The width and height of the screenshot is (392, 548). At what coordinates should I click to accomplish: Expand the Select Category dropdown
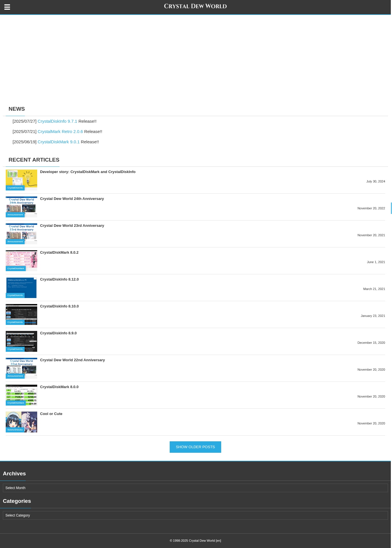click(x=195, y=515)
